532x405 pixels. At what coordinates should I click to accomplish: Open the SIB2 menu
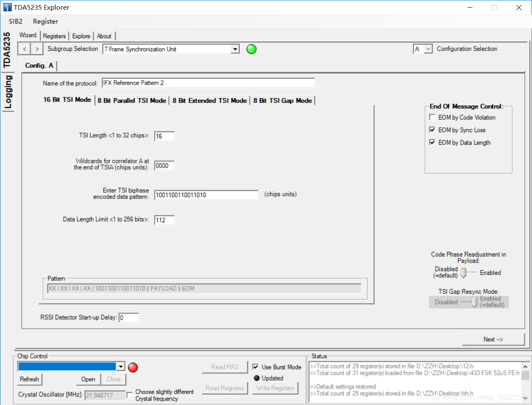pyautogui.click(x=16, y=21)
